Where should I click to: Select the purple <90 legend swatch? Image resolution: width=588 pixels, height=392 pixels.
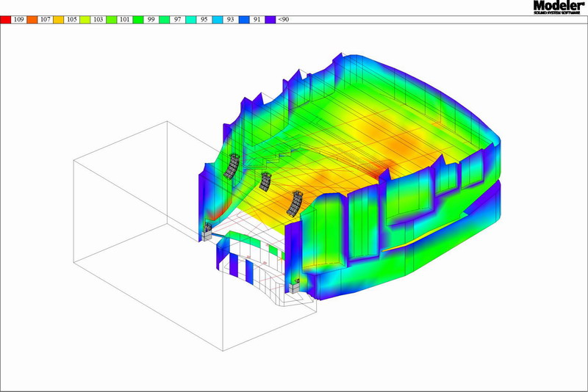270,20
